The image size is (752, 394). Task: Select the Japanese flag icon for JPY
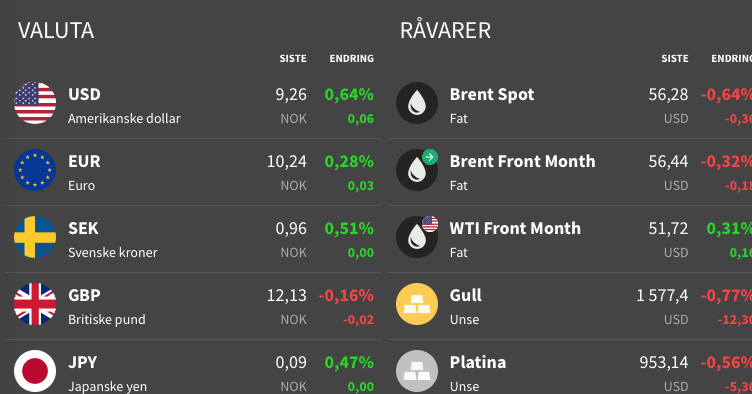click(35, 371)
